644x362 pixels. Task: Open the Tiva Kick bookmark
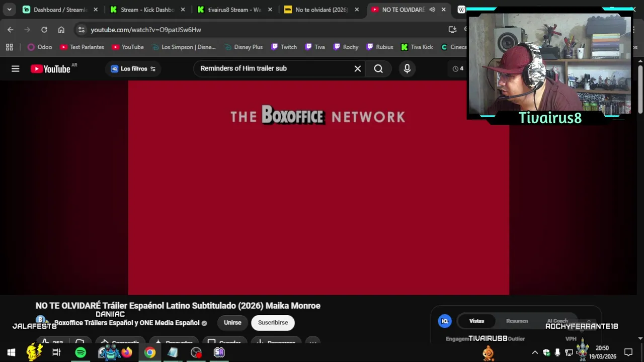tap(417, 47)
